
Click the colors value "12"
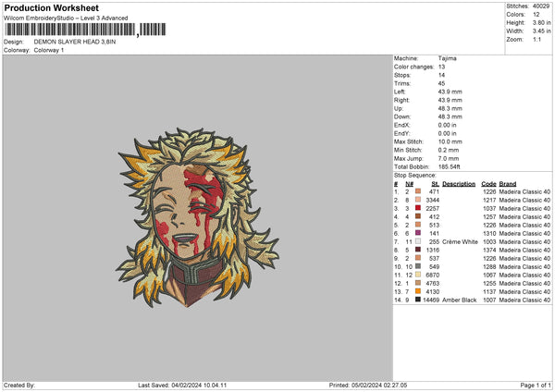pyautogui.click(x=536, y=15)
